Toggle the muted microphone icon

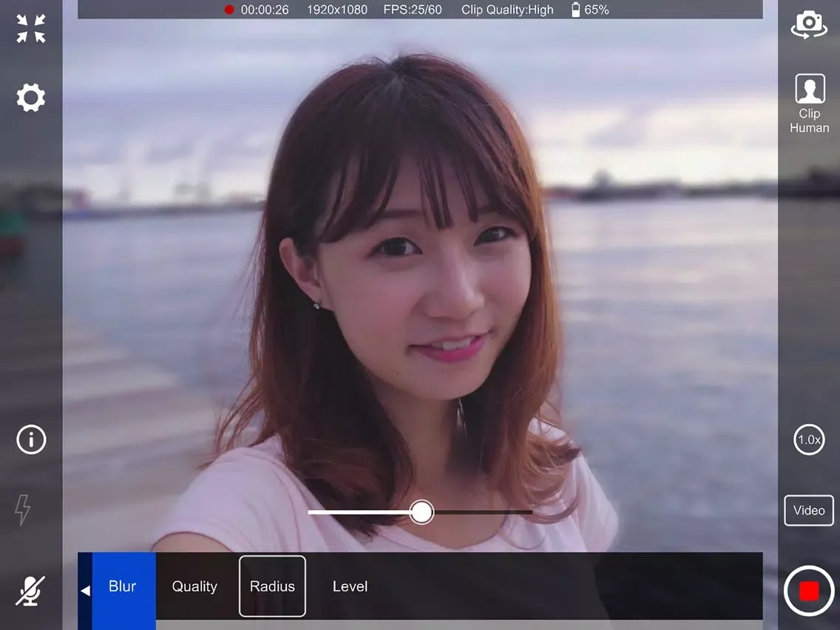30,590
